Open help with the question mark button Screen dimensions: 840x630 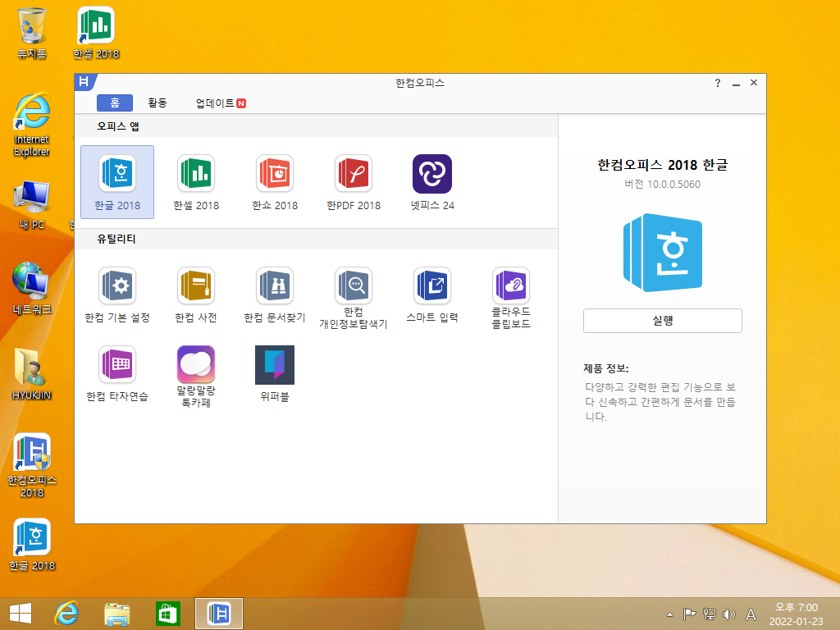coord(718,83)
